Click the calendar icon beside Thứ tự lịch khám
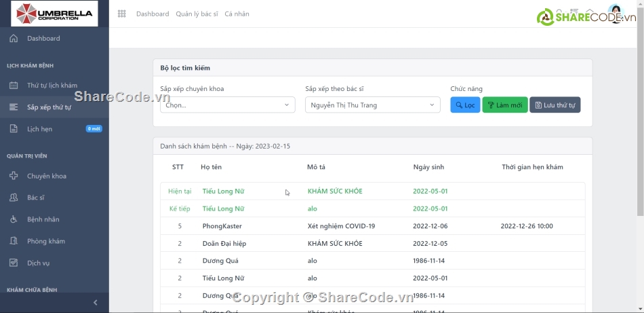Image resolution: width=644 pixels, height=313 pixels. pyautogui.click(x=14, y=86)
